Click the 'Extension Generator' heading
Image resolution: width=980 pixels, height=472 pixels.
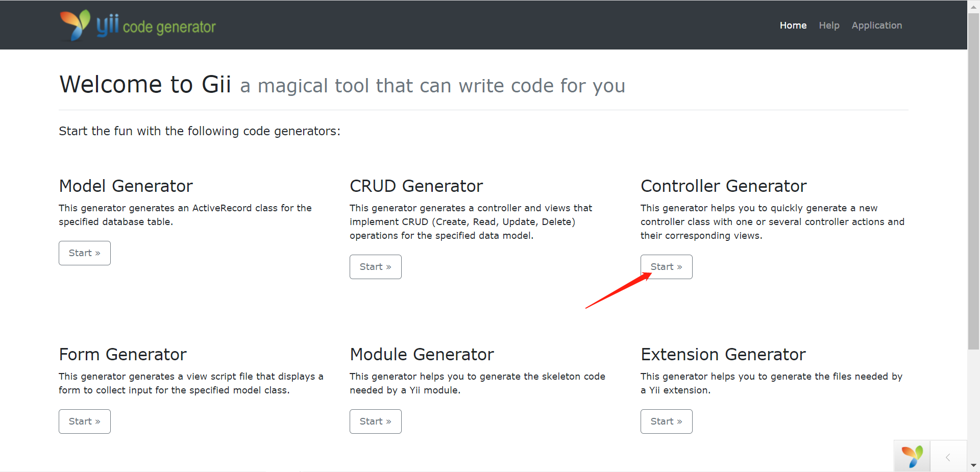[x=723, y=355]
